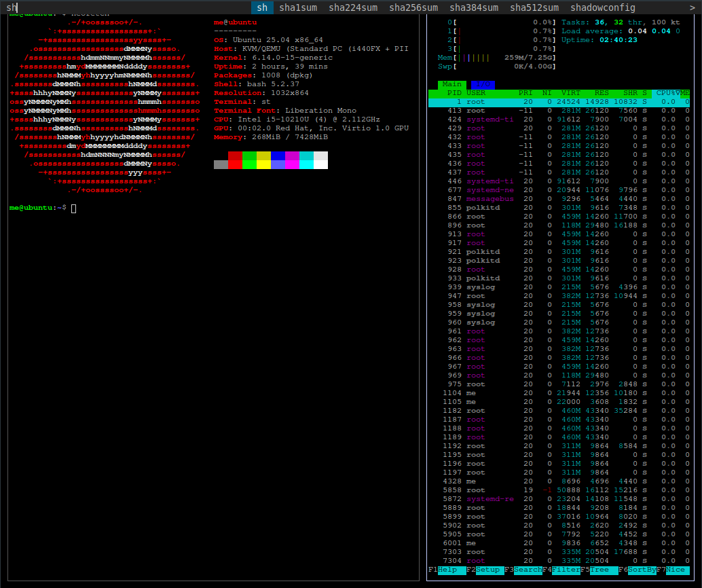702x588 pixels.
Task: Open htop F2 Setup
Action: pyautogui.click(x=485, y=570)
